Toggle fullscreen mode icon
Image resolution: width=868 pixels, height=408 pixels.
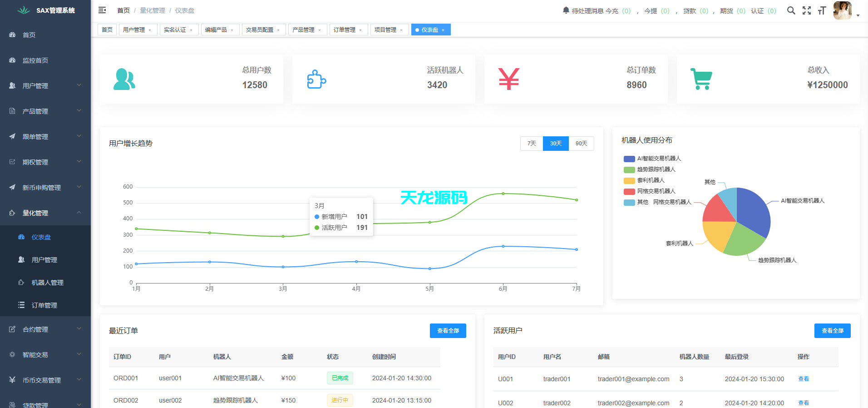tap(807, 10)
